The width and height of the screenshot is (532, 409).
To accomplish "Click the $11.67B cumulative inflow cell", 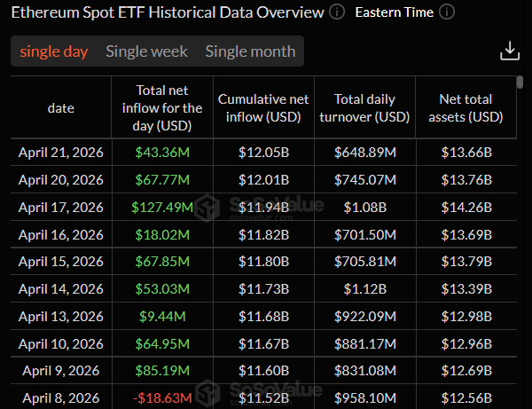I will point(263,344).
